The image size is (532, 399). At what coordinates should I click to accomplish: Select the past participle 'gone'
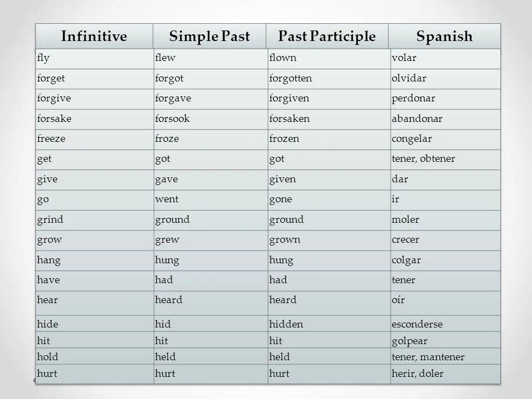[x=280, y=199]
